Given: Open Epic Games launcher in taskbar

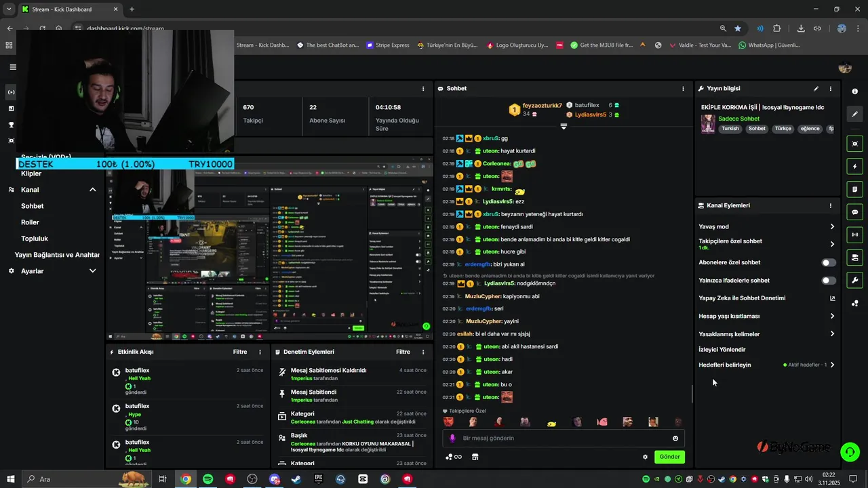Looking at the screenshot, I should click(319, 479).
